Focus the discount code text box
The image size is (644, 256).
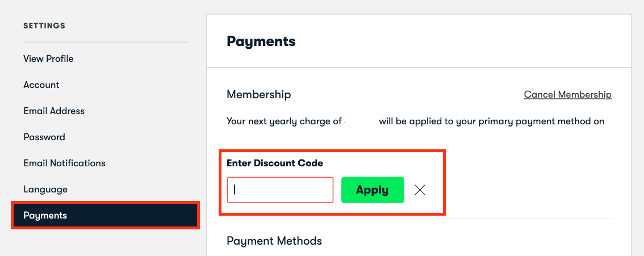(x=280, y=190)
